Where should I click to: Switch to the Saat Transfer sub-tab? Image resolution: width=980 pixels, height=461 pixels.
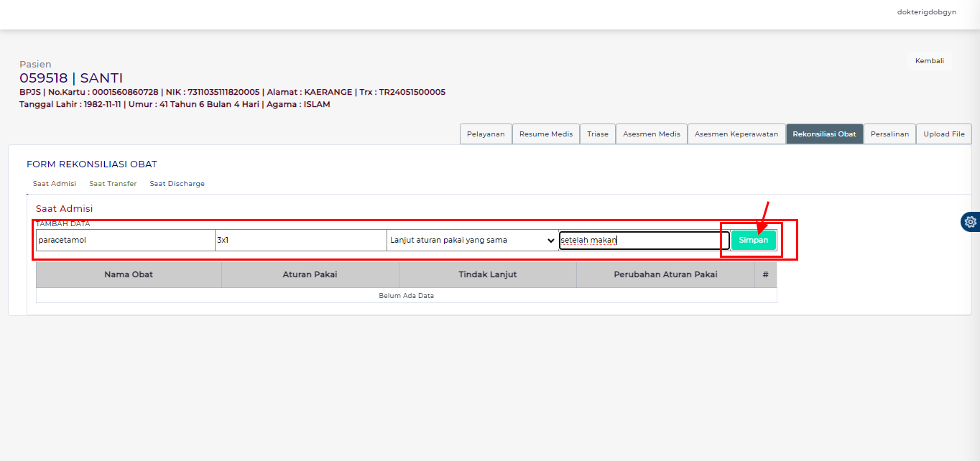113,184
